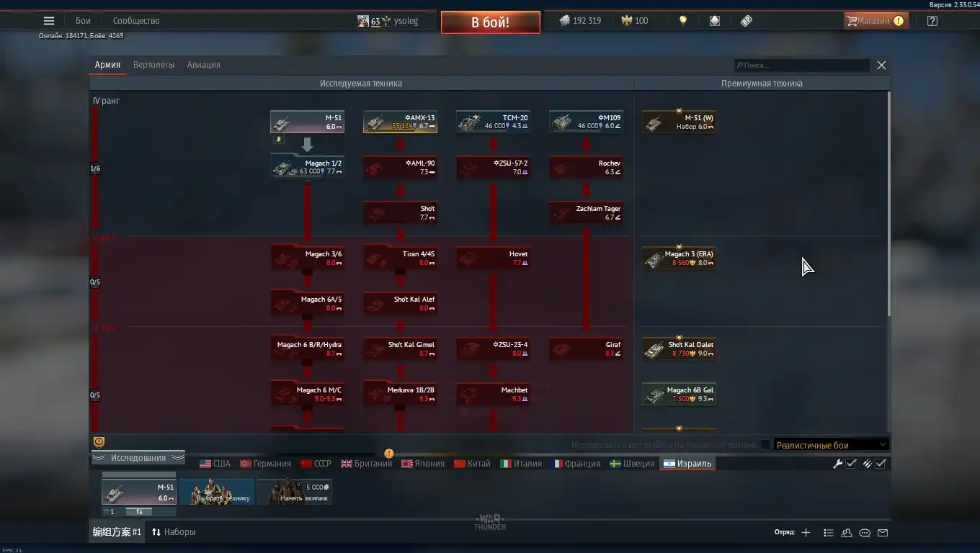980x553 pixels.
Task: Open the chat bubble icon
Action: point(865,533)
